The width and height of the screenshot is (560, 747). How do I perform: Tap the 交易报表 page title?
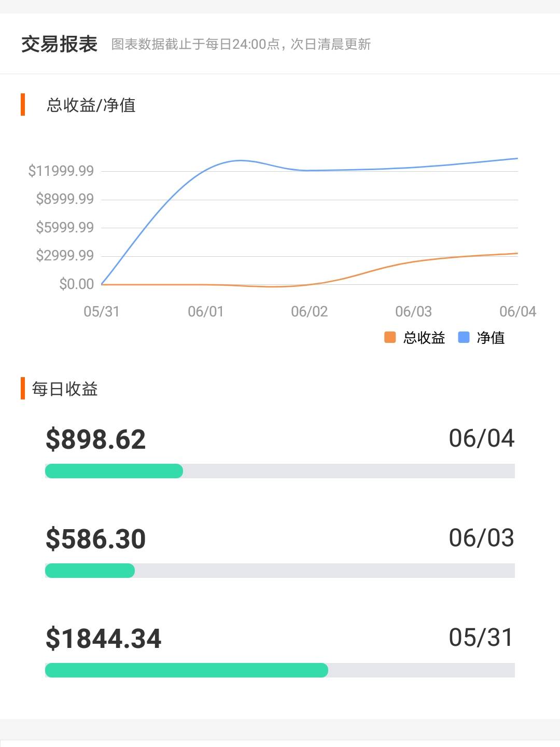pos(60,44)
